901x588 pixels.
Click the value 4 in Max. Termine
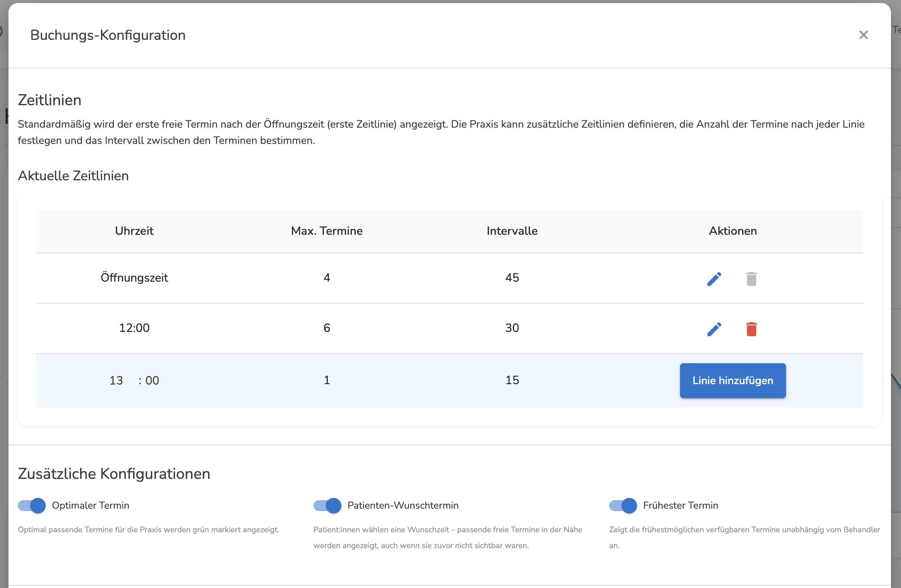coord(327,278)
